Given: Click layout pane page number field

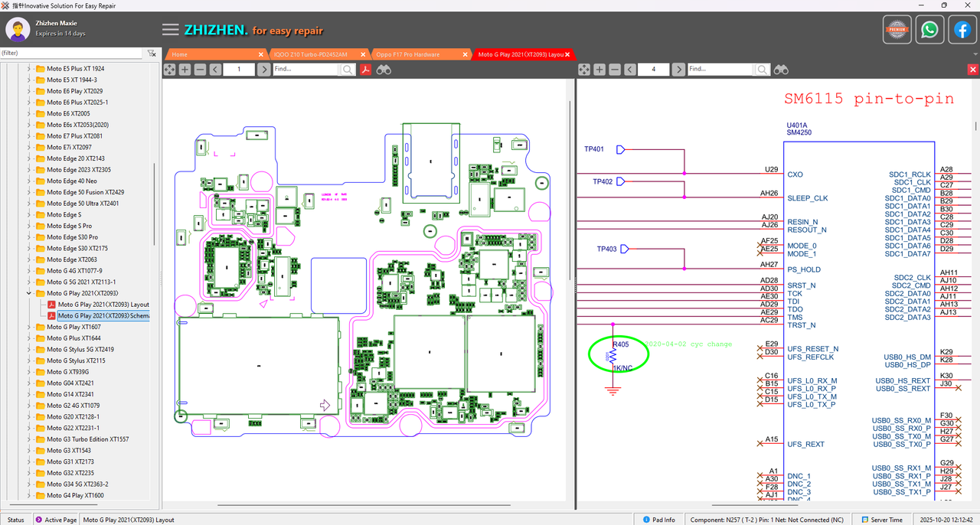Looking at the screenshot, I should pyautogui.click(x=239, y=70).
